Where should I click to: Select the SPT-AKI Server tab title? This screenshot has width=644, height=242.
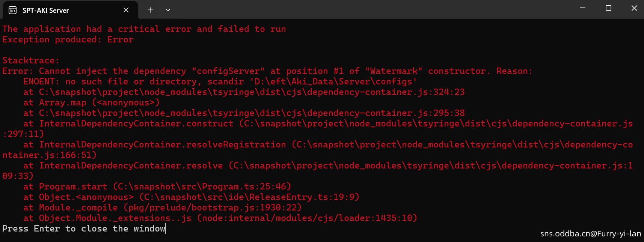point(45,11)
